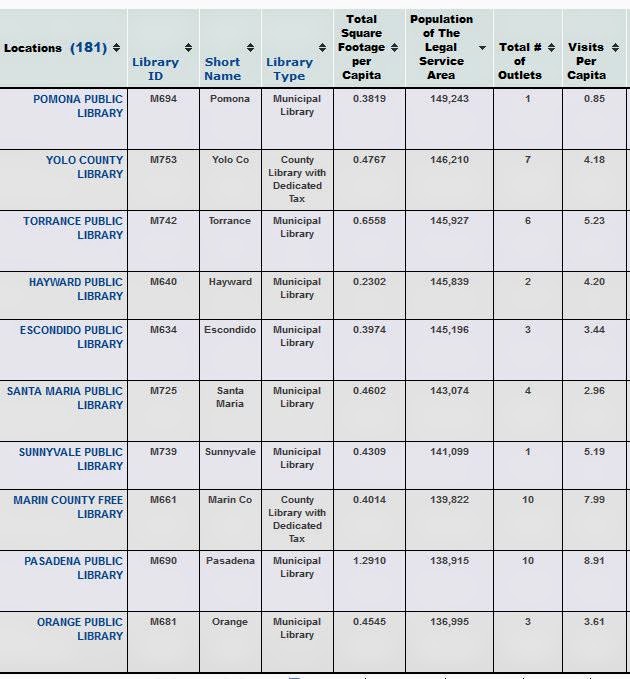The height and width of the screenshot is (679, 630).
Task: Select library ID cell M753
Action: pos(163,160)
